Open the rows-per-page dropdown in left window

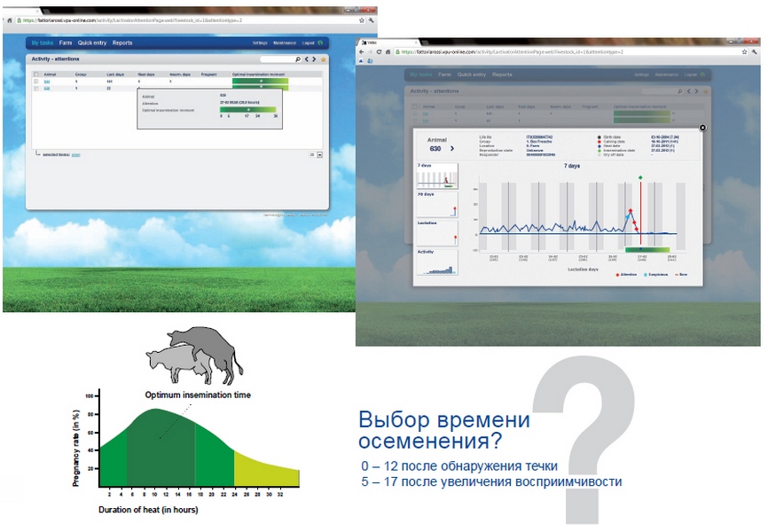pyautogui.click(x=319, y=154)
